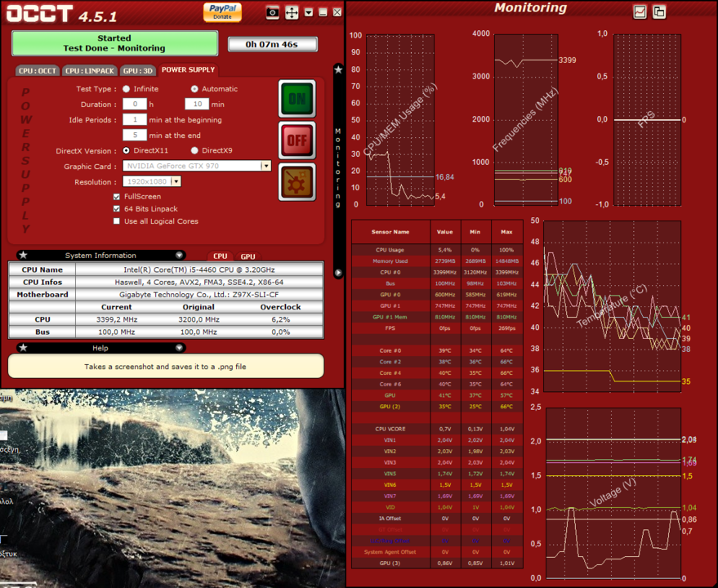
Task: Click the move window crosshair icon
Action: click(292, 12)
